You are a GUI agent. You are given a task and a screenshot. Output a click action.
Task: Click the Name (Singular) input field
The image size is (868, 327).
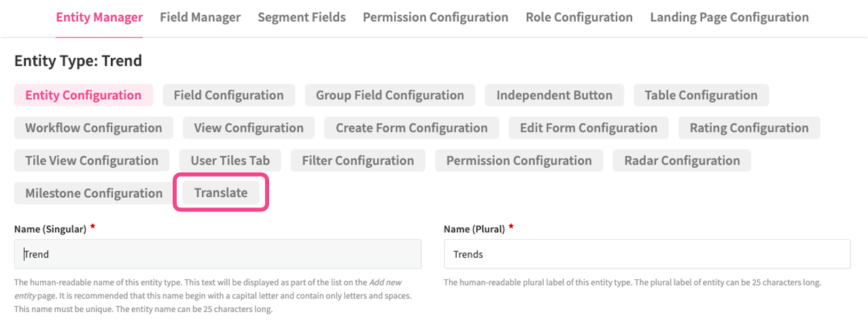point(218,254)
